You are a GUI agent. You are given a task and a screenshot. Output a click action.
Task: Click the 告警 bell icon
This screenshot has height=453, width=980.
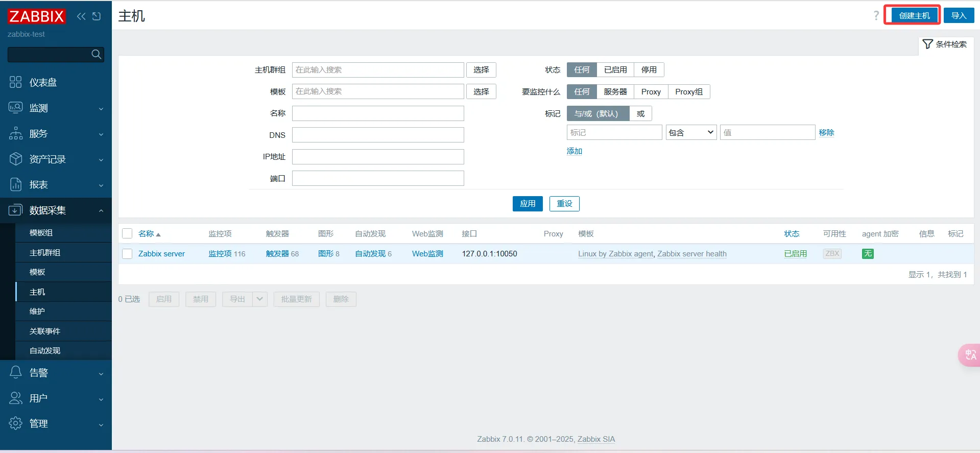(16, 372)
